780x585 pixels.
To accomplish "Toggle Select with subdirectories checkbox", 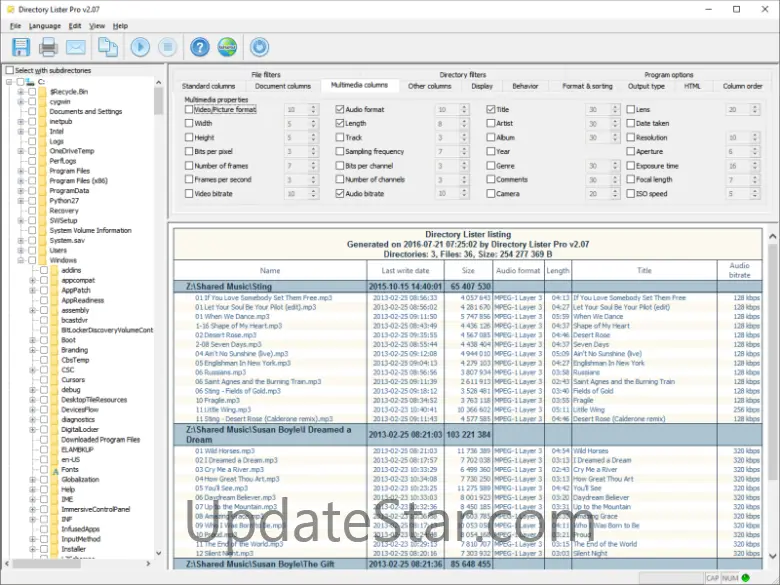I will pos(9,70).
